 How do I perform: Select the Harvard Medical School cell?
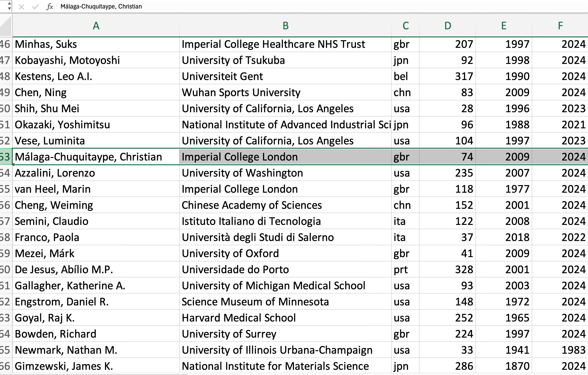click(239, 318)
